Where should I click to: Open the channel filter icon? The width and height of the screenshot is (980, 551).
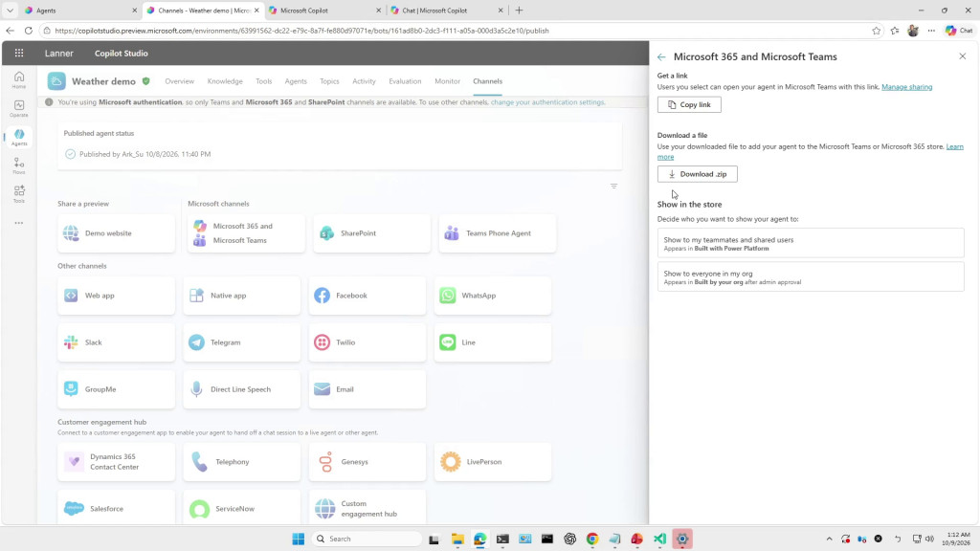coord(613,187)
